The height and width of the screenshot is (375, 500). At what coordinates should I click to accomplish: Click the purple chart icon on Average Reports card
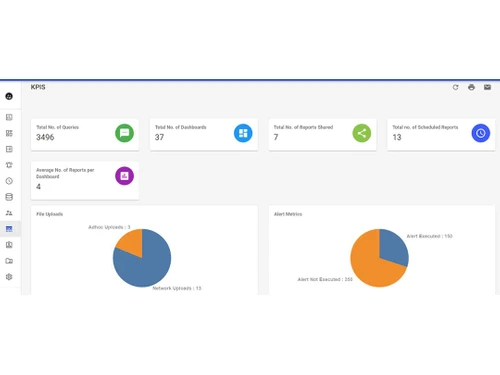[124, 176]
